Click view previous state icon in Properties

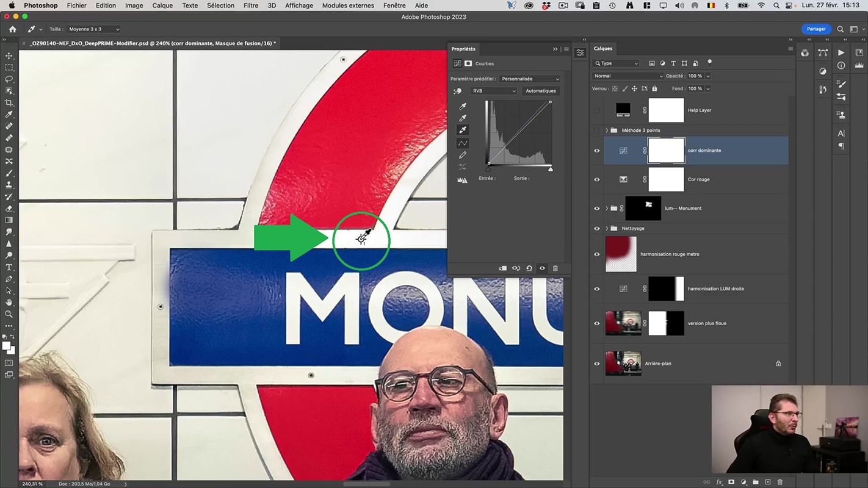tap(516, 268)
